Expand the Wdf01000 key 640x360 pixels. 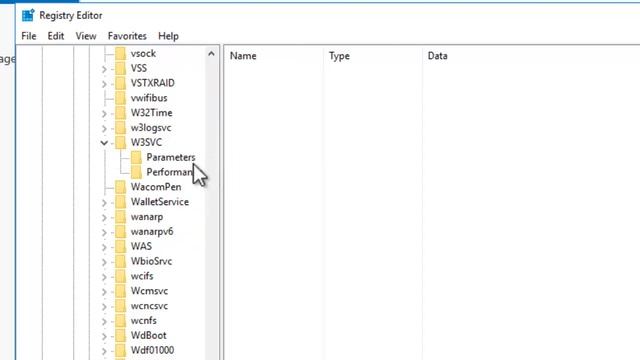coord(104,351)
